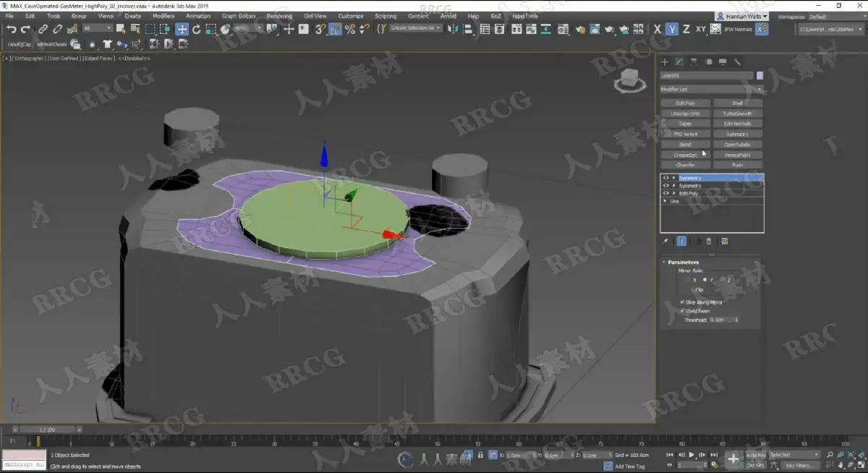Restrict transform to the XY plane
The height and width of the screenshot is (473, 868).
tap(700, 29)
